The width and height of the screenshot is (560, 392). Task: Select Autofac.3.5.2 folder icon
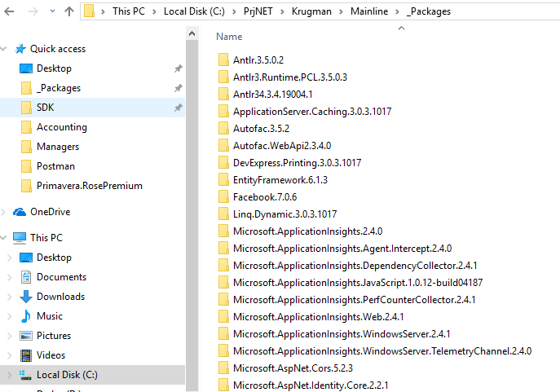pyautogui.click(x=223, y=129)
